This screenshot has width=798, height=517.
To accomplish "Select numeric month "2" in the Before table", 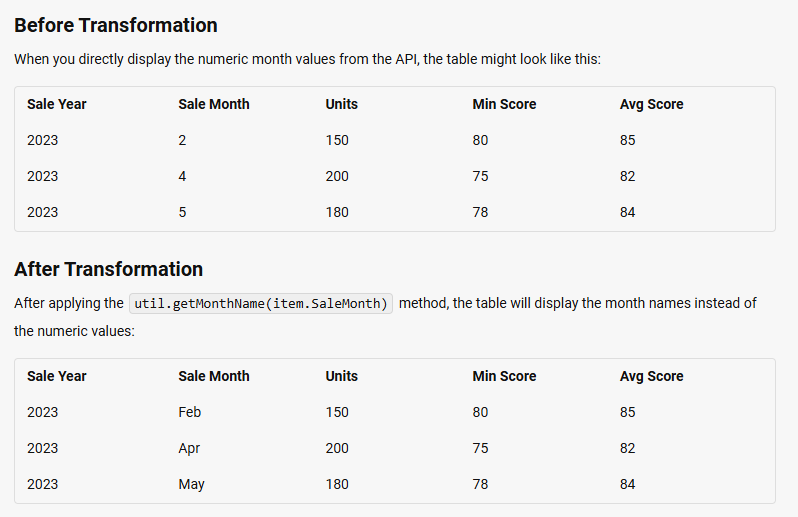I will [182, 140].
